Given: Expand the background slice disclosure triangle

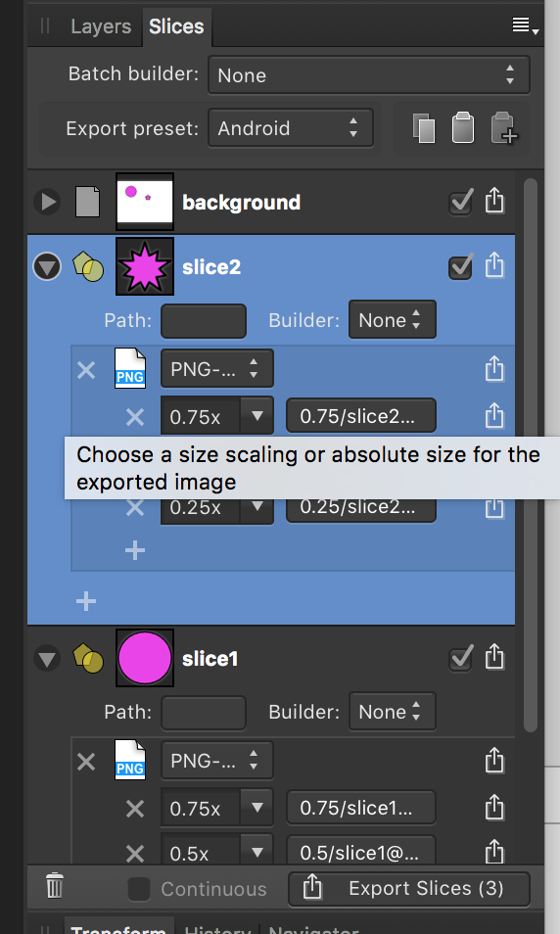Looking at the screenshot, I should (47, 202).
